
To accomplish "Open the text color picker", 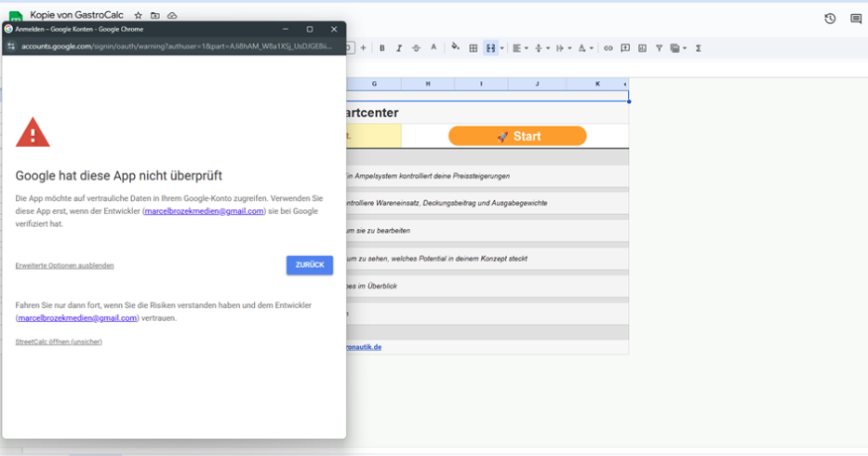I will pyautogui.click(x=434, y=48).
